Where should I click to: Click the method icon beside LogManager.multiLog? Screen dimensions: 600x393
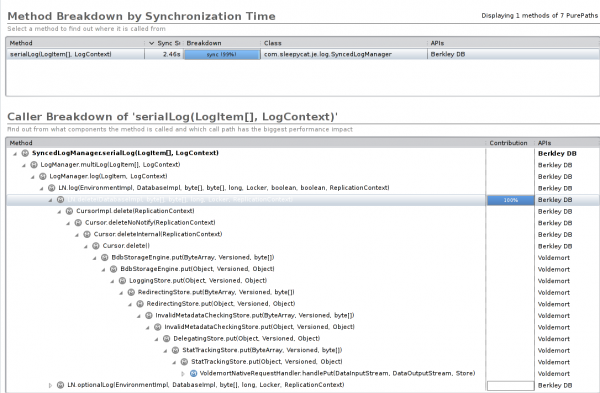34,165
